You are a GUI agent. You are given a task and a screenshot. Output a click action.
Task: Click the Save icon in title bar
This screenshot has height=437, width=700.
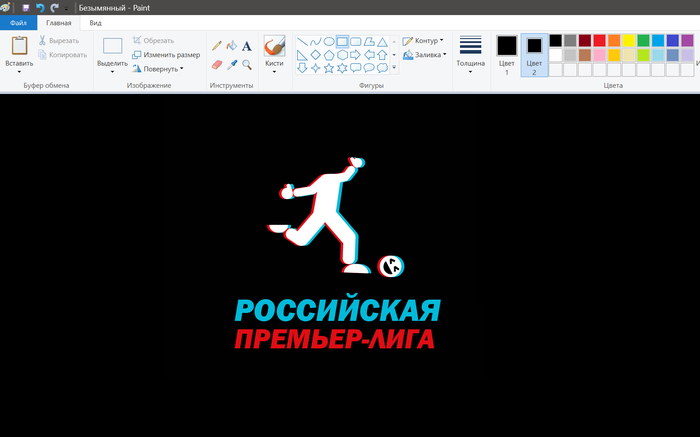pos(26,8)
